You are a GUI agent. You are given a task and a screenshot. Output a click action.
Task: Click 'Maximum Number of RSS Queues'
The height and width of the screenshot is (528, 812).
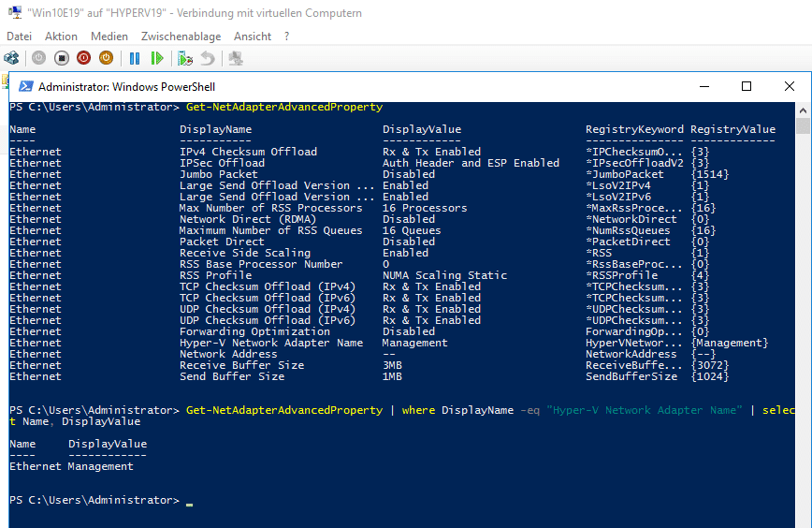click(271, 230)
